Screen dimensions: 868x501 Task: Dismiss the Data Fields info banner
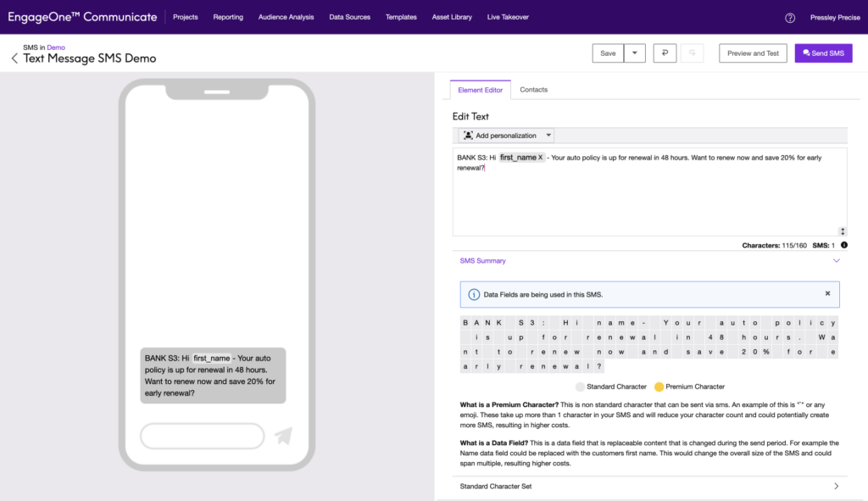coord(827,293)
